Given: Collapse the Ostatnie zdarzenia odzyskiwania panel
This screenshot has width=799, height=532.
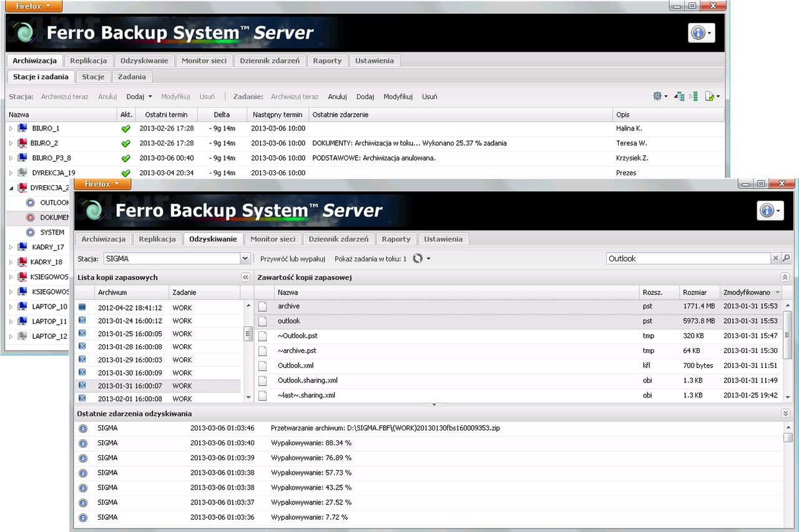Looking at the screenshot, I should [x=785, y=414].
